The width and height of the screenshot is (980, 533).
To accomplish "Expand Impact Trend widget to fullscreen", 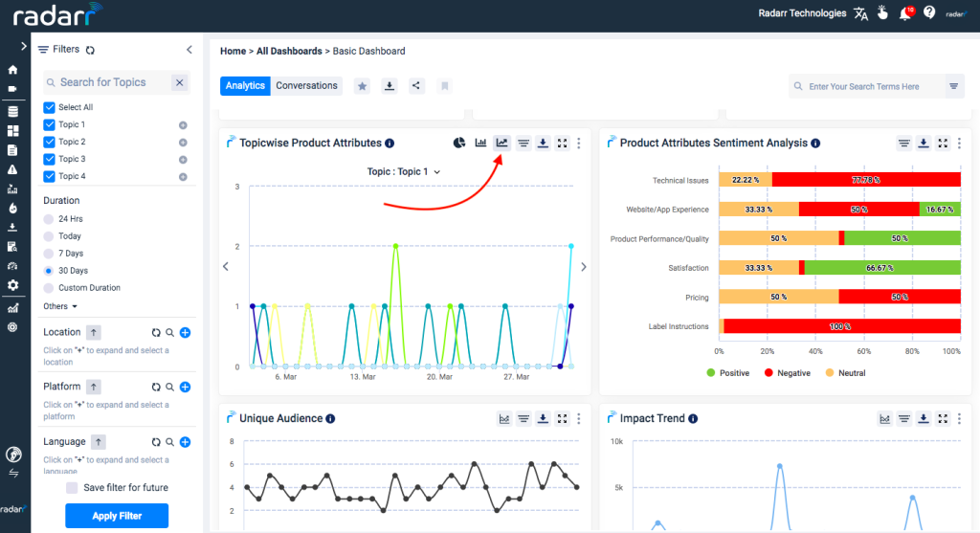I will tap(943, 419).
